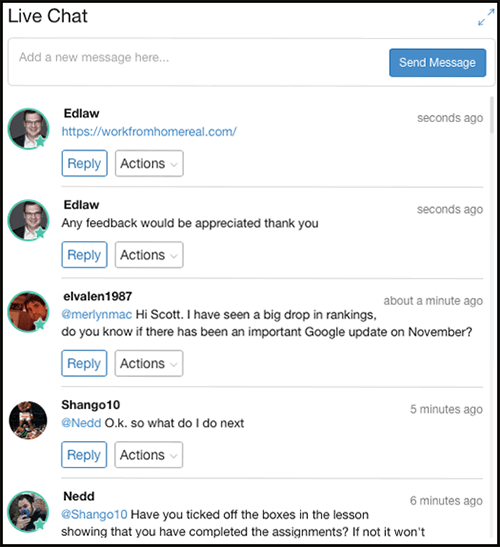Click the expand chat arrows icon

[486, 17]
